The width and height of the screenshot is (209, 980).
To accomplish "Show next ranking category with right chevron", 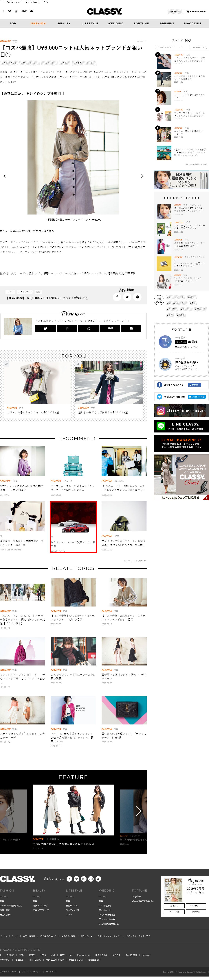I will coord(207,48).
